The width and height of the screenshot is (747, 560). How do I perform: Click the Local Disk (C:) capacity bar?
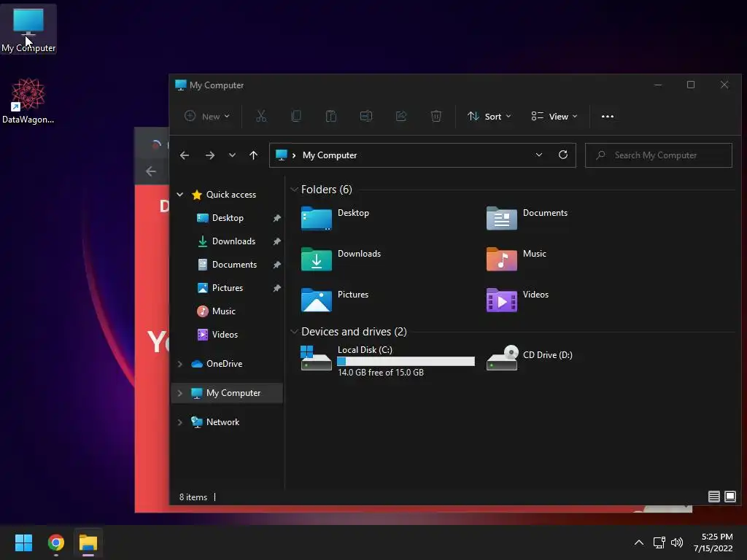406,362
